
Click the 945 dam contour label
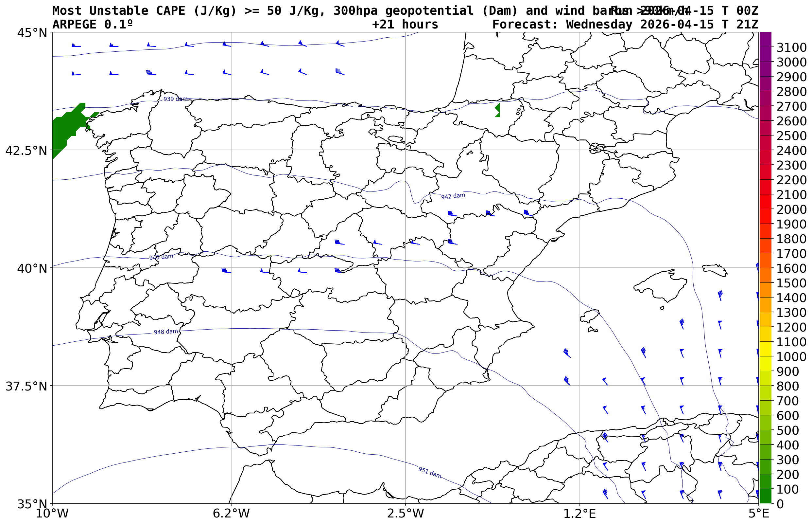161,257
